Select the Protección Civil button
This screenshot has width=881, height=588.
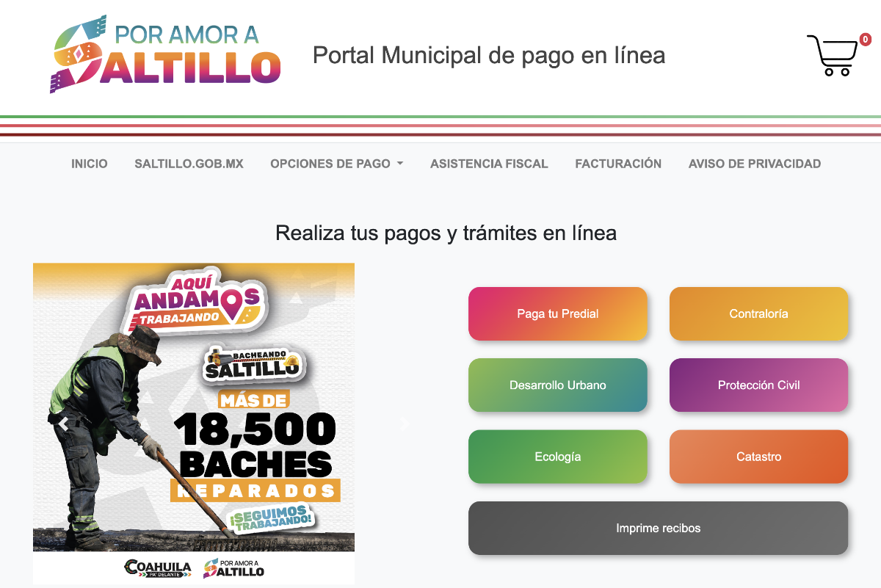click(x=758, y=385)
